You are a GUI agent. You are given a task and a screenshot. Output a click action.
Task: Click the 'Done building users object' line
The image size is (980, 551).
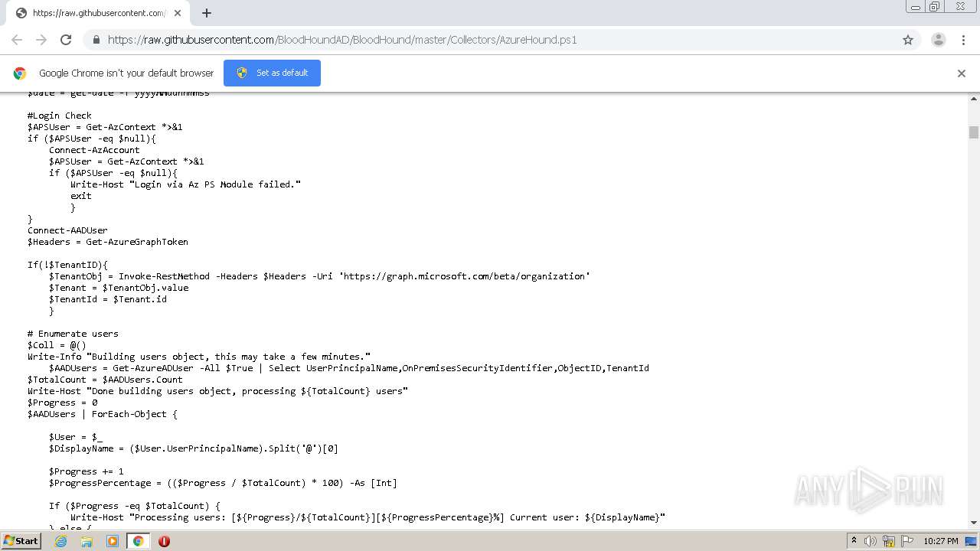217,391
